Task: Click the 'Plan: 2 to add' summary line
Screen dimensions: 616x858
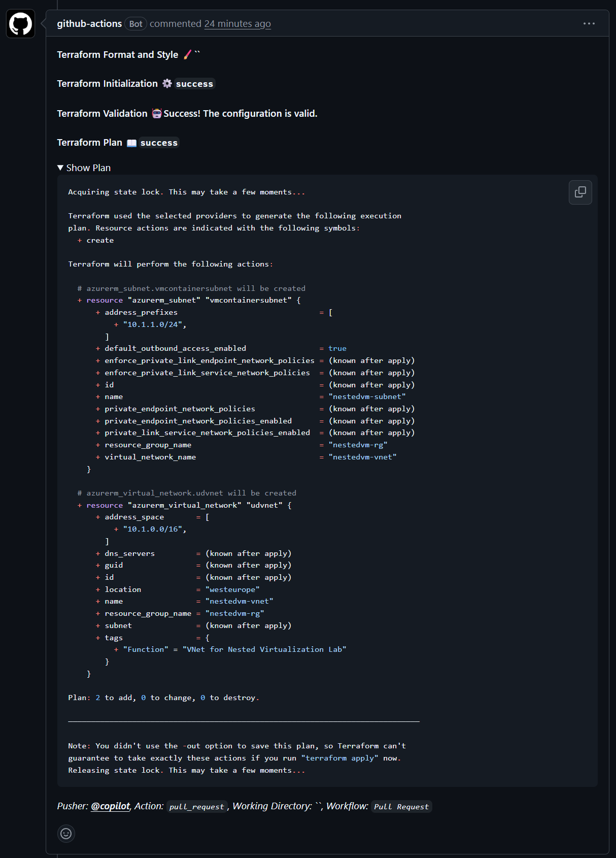Action: click(x=164, y=698)
